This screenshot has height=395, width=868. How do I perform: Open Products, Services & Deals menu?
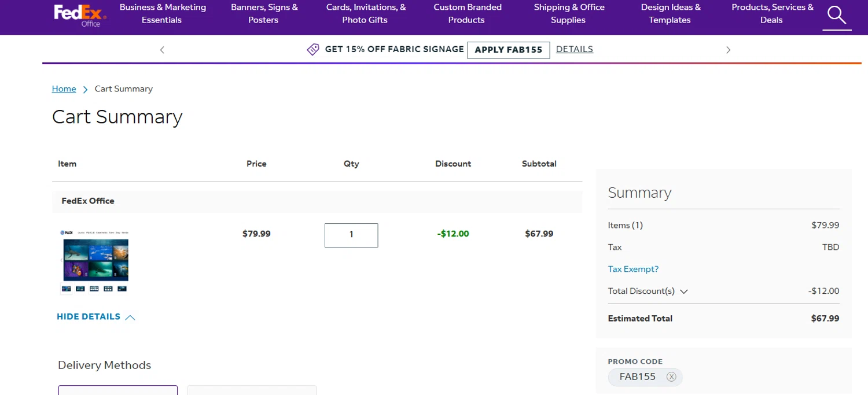772,14
